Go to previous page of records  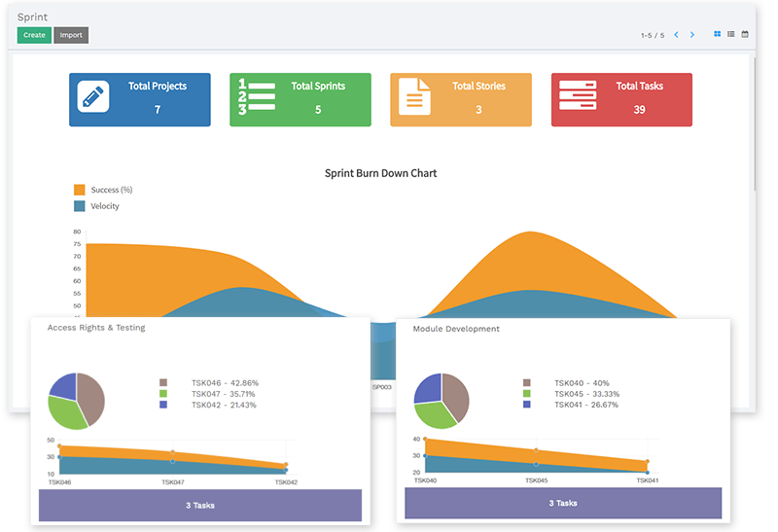pos(676,35)
